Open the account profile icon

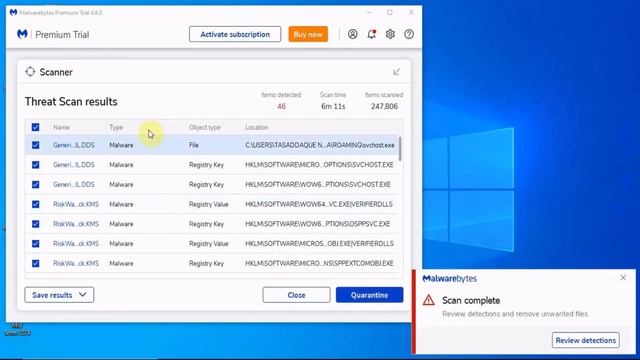[x=353, y=34]
